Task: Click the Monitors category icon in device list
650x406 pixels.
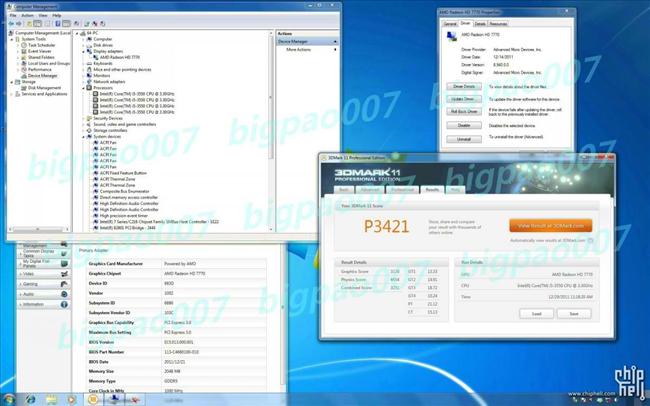Action: [x=89, y=75]
